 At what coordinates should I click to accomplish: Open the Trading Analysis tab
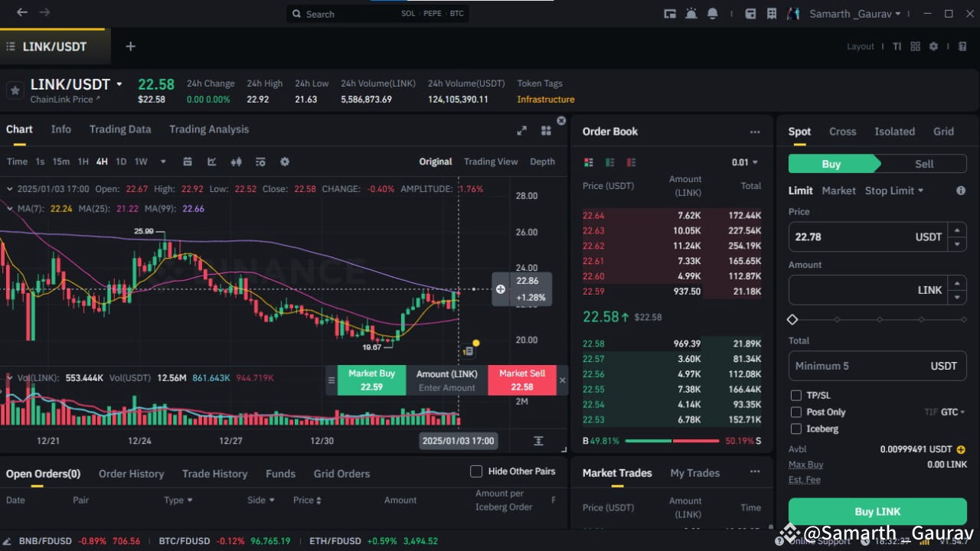pos(209,129)
